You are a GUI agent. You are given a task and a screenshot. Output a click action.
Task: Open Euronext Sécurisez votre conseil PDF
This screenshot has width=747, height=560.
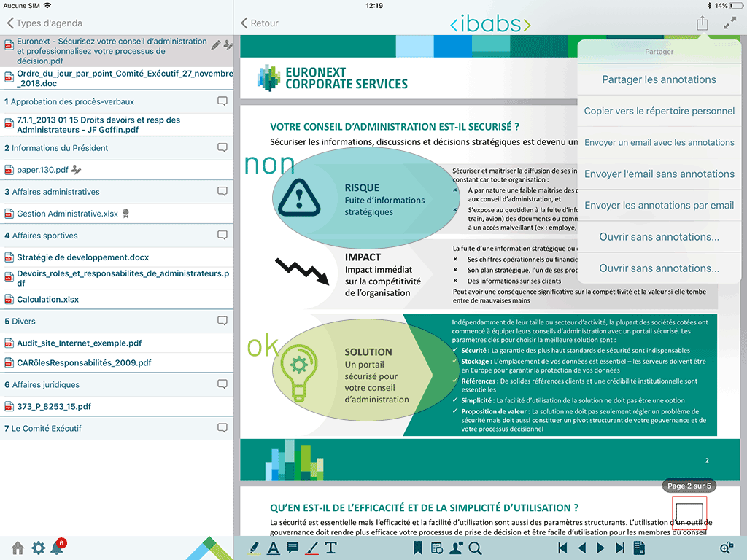tap(117, 50)
